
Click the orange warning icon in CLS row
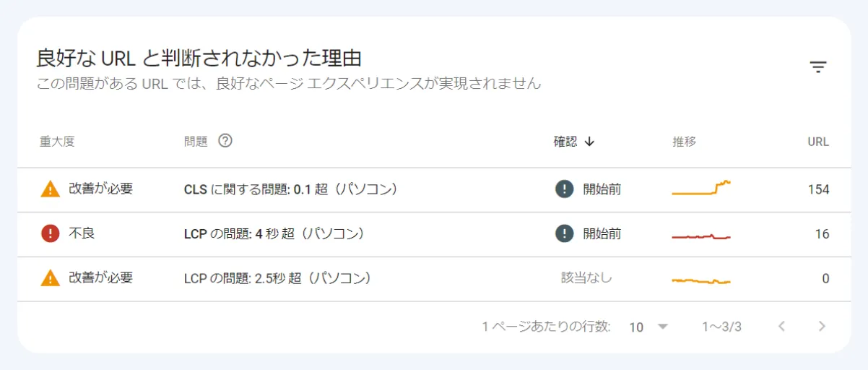(x=50, y=189)
